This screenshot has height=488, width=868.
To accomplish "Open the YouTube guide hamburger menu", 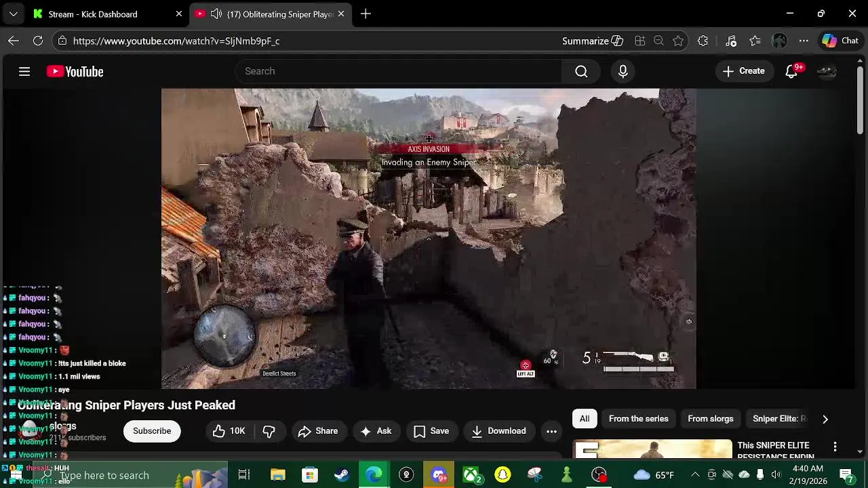I will click(x=24, y=71).
